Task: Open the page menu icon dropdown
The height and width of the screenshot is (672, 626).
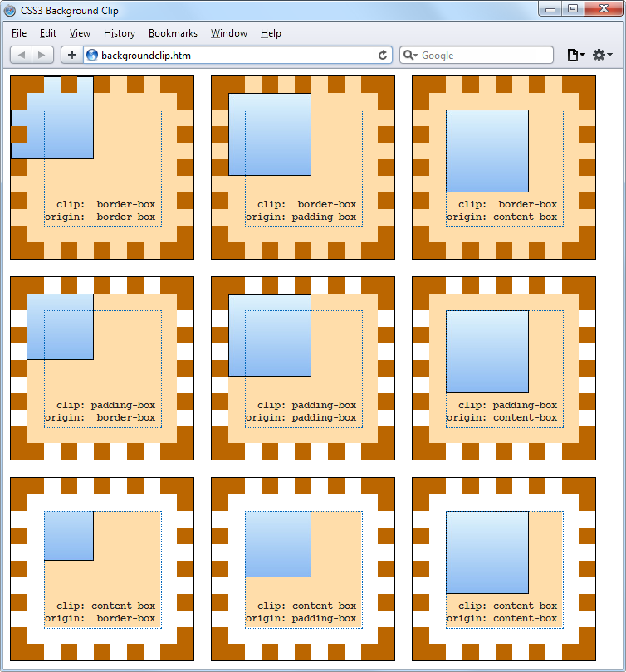Action: tap(576, 56)
